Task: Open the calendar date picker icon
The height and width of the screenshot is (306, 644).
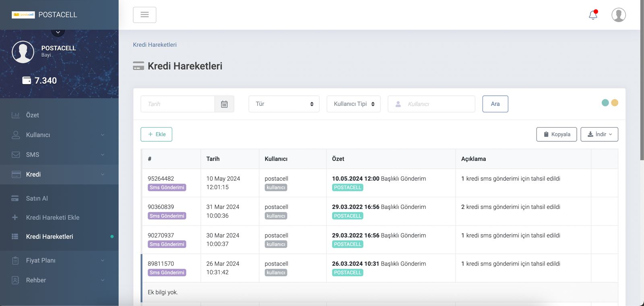Action: 224,104
